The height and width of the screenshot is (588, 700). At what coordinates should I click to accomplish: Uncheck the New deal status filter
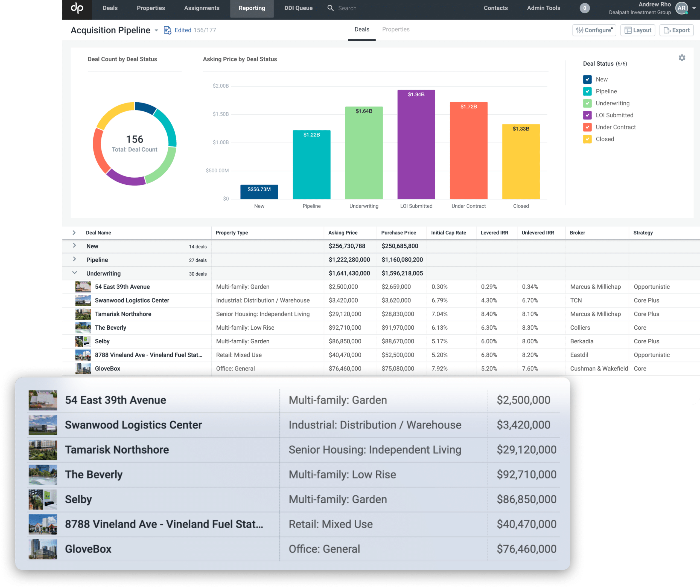point(587,79)
